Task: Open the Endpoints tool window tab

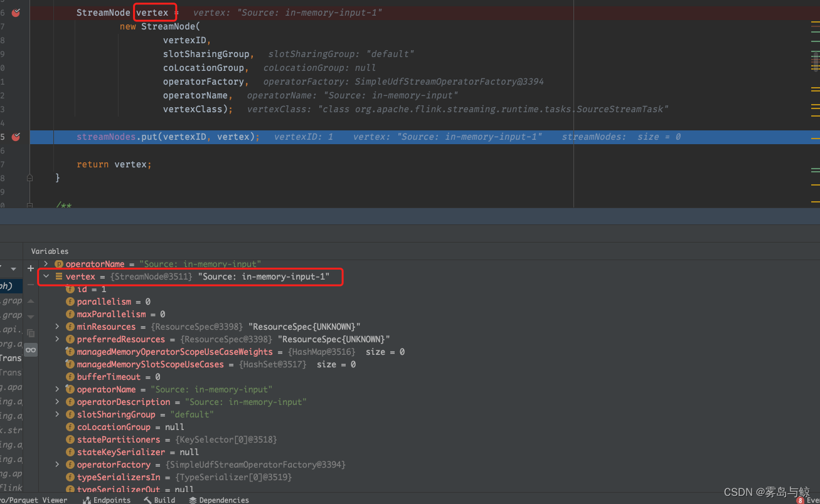Action: pos(107,500)
